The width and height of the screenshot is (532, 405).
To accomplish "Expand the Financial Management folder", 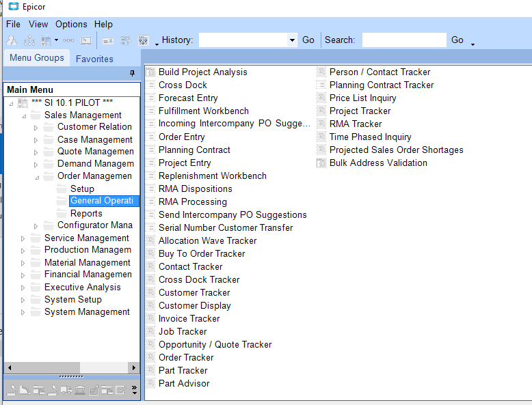I will (23, 275).
